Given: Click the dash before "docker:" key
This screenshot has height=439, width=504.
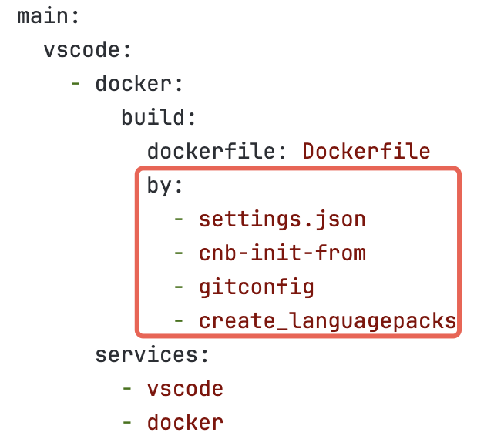Looking at the screenshot, I should click(76, 84).
